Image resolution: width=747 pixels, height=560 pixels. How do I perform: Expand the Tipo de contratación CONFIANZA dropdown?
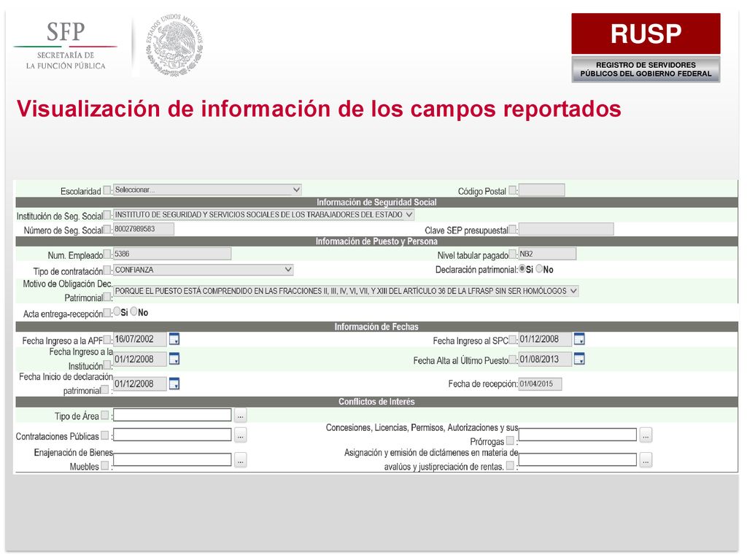(x=203, y=270)
